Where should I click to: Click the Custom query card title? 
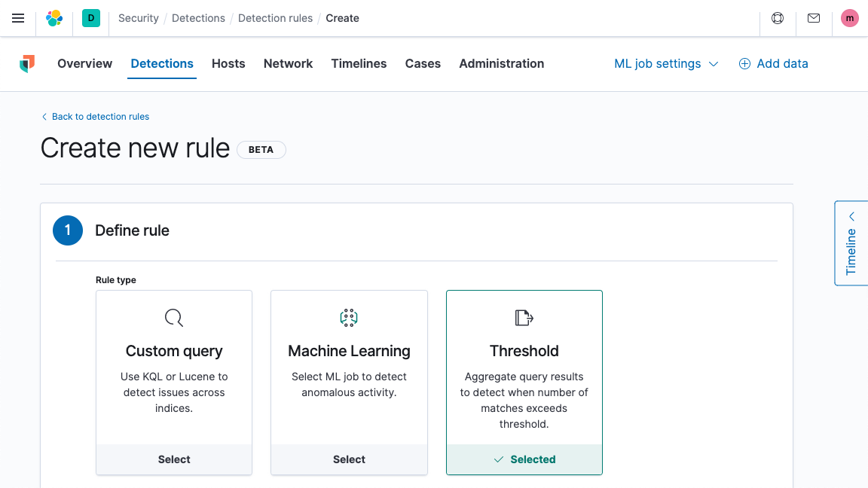click(174, 351)
